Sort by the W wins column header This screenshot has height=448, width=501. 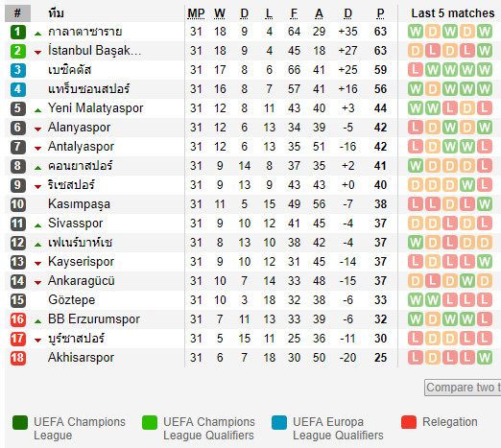point(220,13)
